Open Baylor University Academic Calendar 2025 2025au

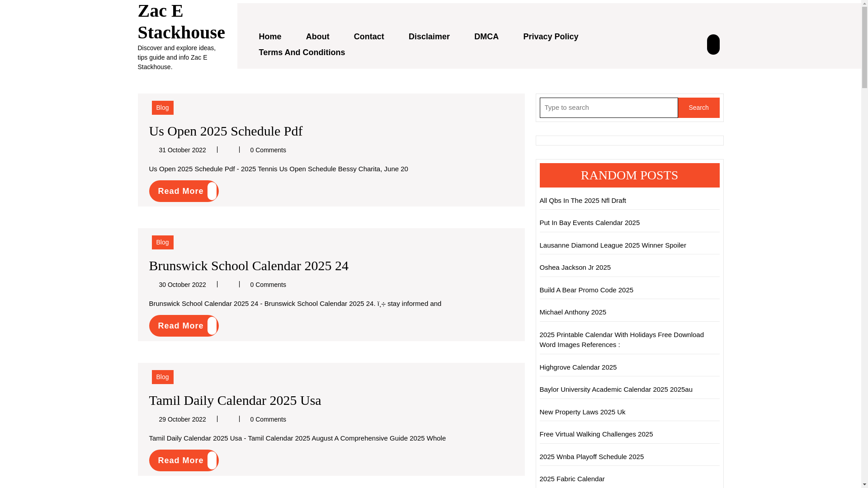pos(616,389)
